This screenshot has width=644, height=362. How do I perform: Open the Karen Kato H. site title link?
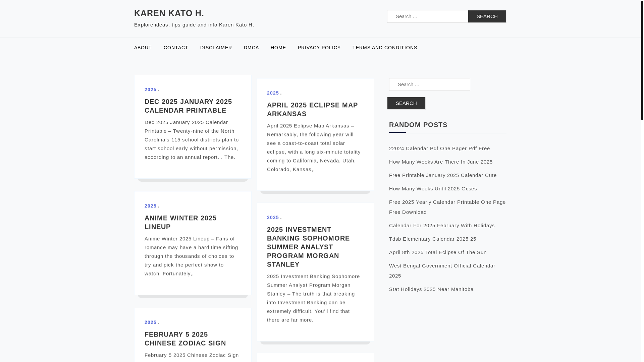tap(169, 13)
